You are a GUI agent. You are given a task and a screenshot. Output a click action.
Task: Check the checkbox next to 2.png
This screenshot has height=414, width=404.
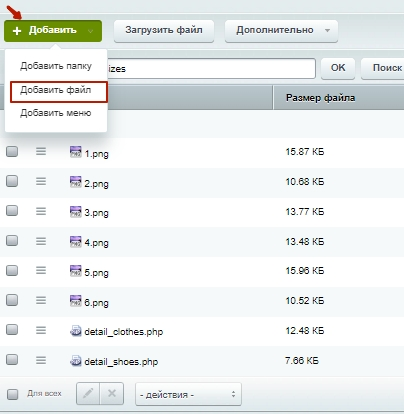coord(12,181)
